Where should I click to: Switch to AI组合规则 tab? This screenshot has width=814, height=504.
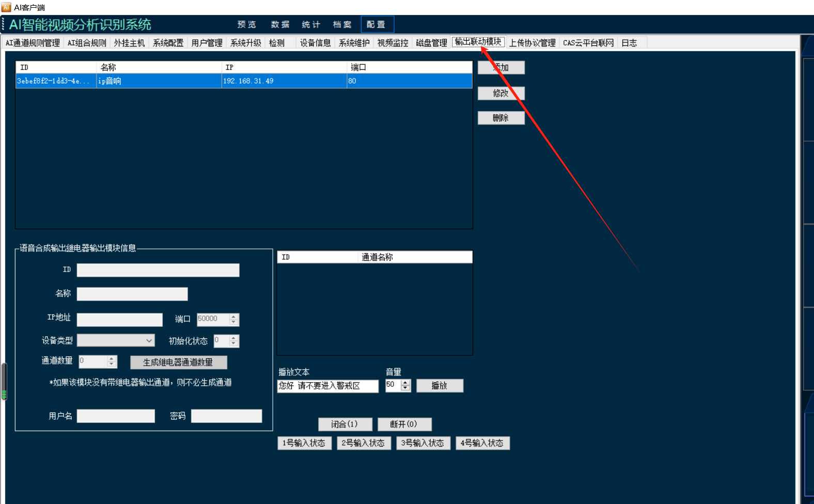point(87,43)
